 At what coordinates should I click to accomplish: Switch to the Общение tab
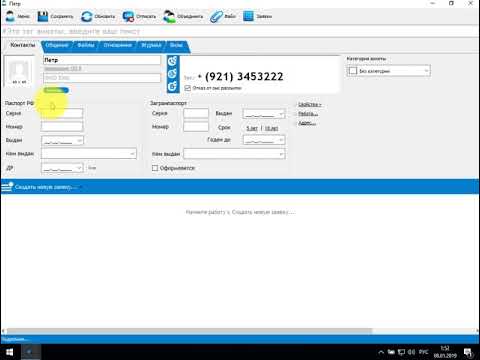tap(57, 45)
